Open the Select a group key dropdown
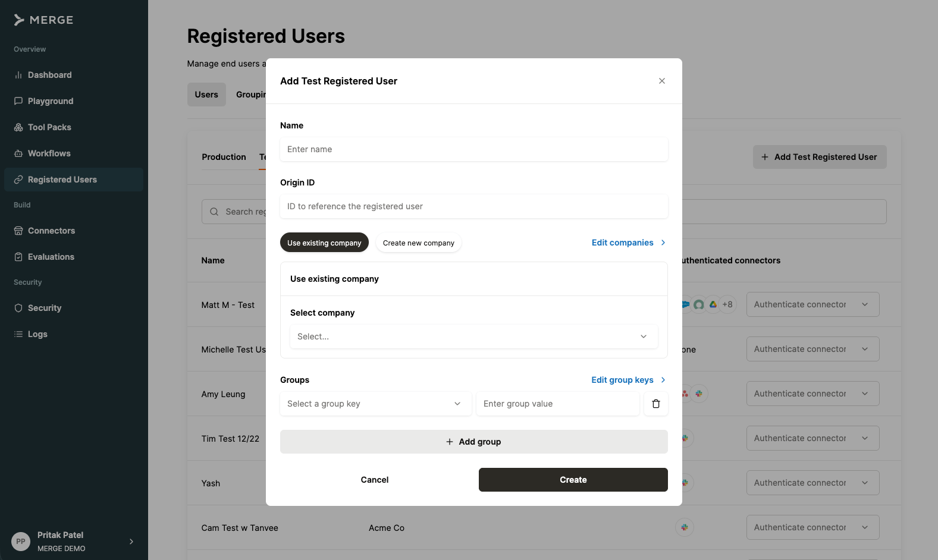 376,404
